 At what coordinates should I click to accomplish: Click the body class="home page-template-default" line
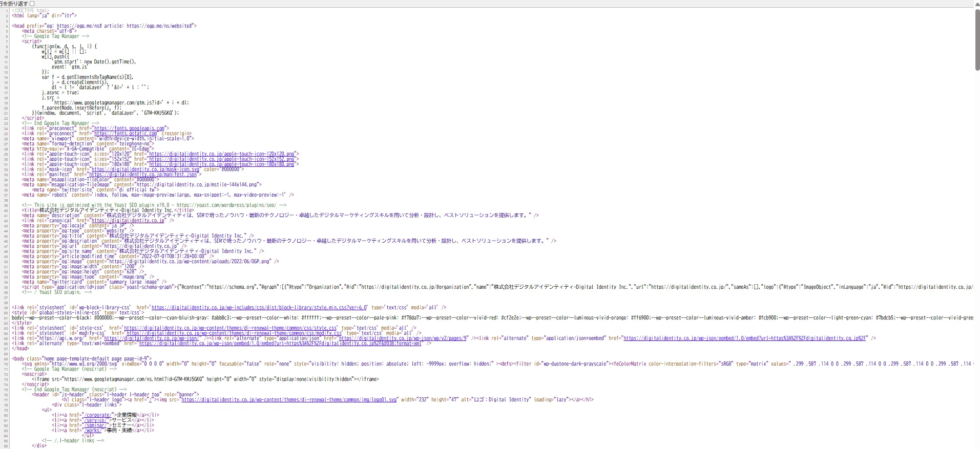pyautogui.click(x=82, y=359)
